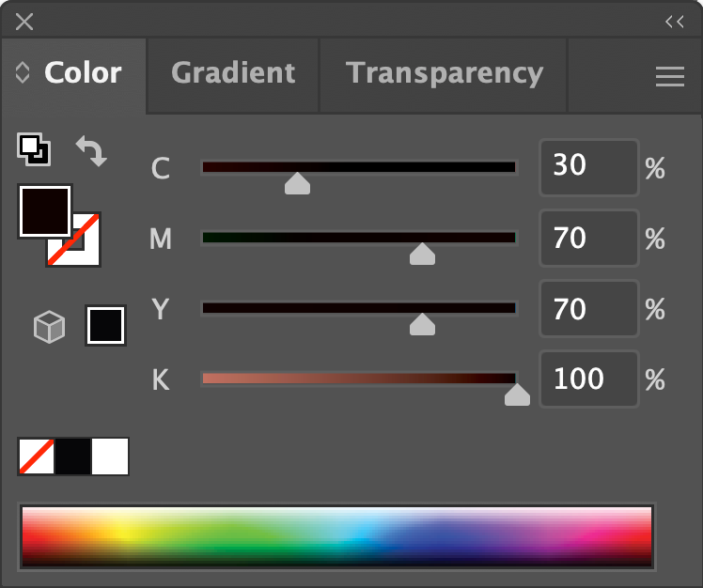Select the None swatch with red slash
This screenshot has height=588, width=703.
coord(36,457)
